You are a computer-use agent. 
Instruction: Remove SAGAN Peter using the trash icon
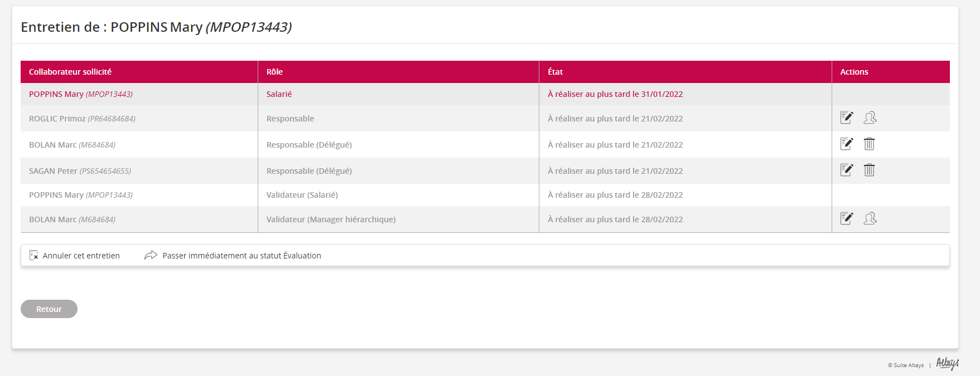click(869, 170)
